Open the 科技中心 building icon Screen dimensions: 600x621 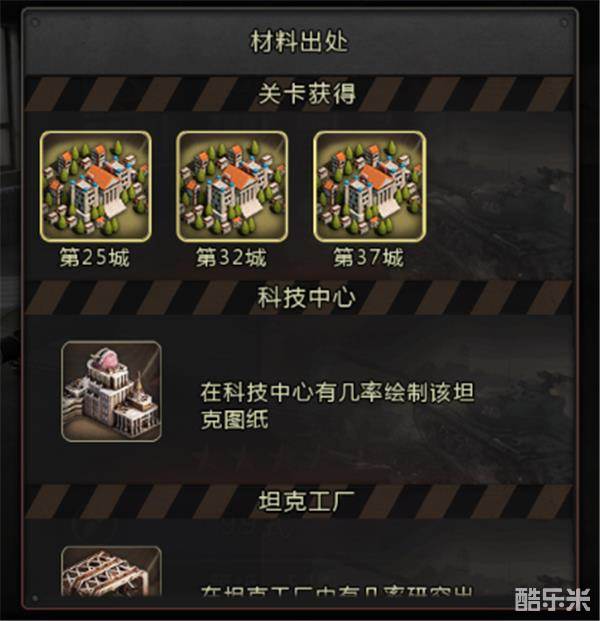coord(112,391)
